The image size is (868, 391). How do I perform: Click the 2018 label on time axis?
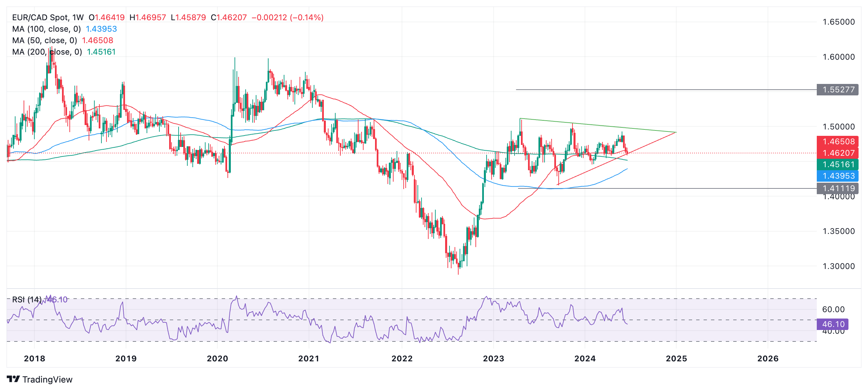pyautogui.click(x=34, y=359)
